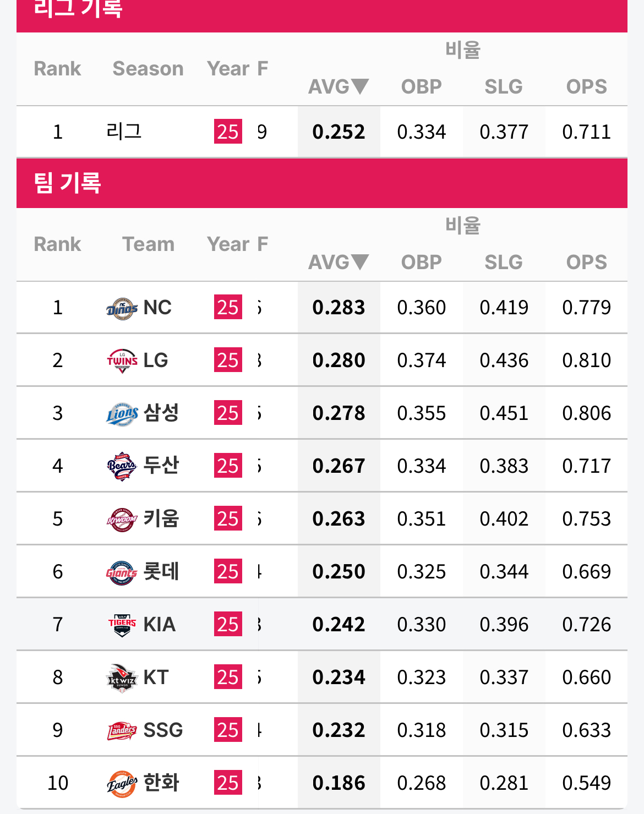
Task: Open the Lotte Giants logo
Action: [122, 572]
